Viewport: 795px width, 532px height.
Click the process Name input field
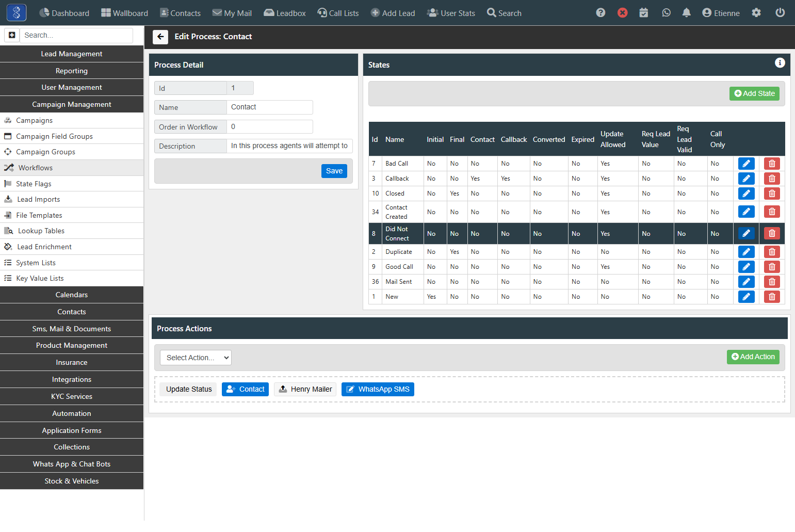pos(270,107)
